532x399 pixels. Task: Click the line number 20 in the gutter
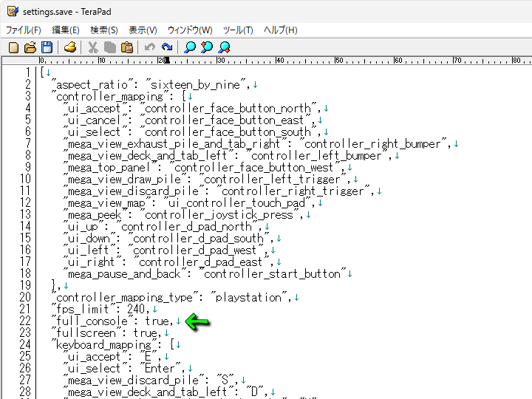point(24,298)
